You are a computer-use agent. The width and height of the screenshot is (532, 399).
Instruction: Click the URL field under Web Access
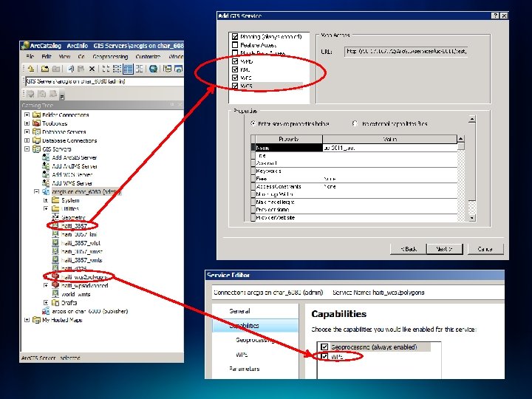(x=406, y=52)
